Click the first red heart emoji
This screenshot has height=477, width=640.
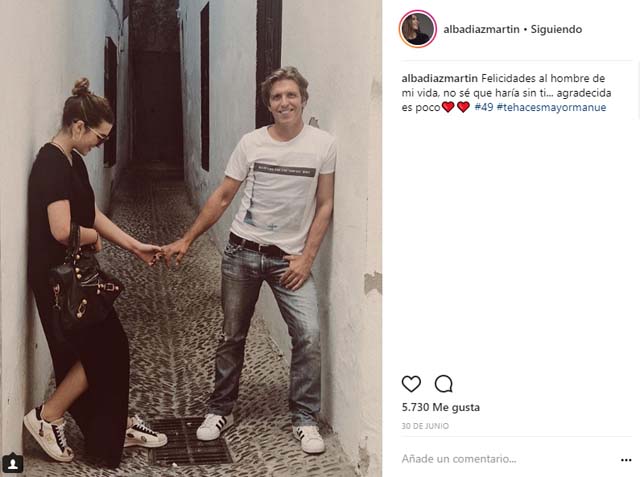click(448, 107)
